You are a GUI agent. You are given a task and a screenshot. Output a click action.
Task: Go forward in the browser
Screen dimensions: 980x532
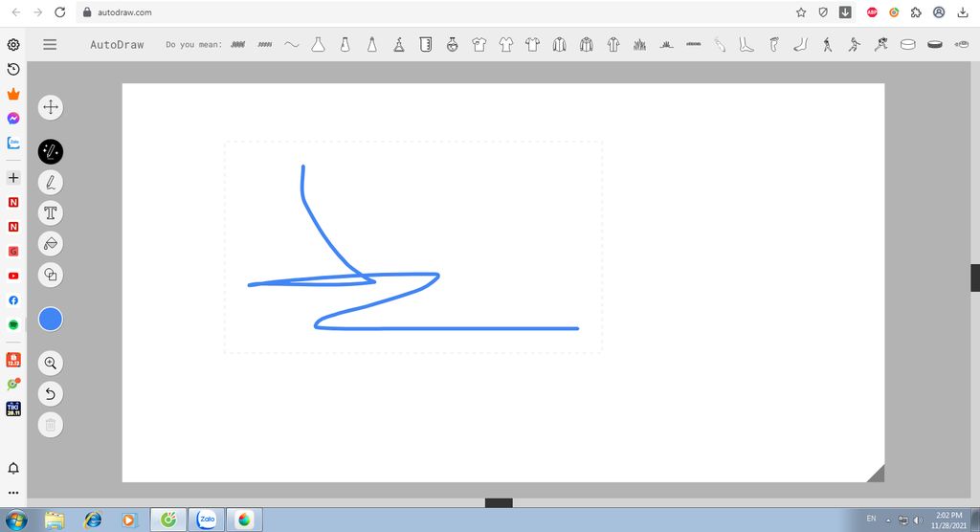(38, 11)
